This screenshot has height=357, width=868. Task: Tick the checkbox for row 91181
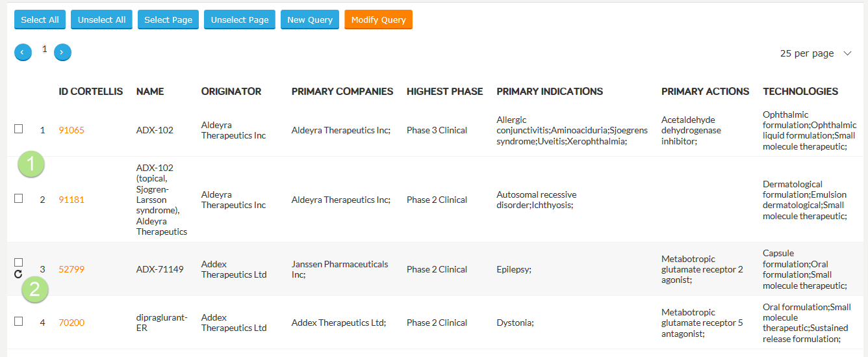coord(19,198)
